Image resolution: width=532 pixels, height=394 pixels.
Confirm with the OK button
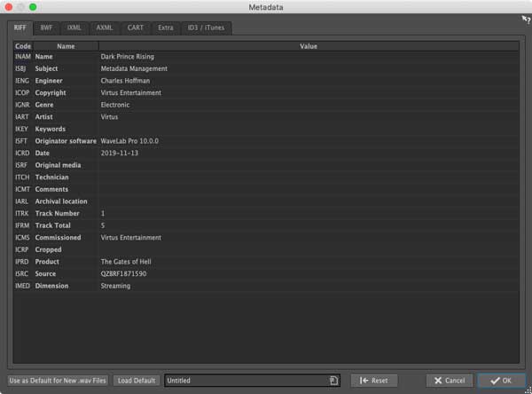[501, 381]
